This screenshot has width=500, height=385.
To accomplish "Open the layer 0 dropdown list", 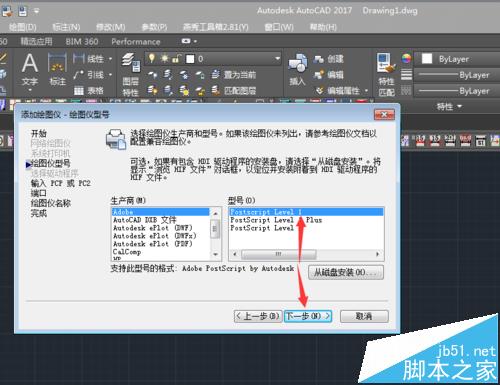I will click(277, 59).
